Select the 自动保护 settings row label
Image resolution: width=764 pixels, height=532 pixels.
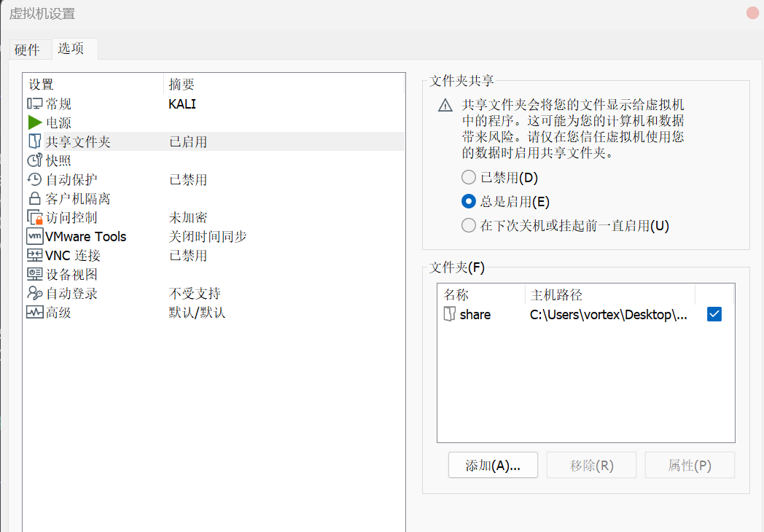(71, 180)
